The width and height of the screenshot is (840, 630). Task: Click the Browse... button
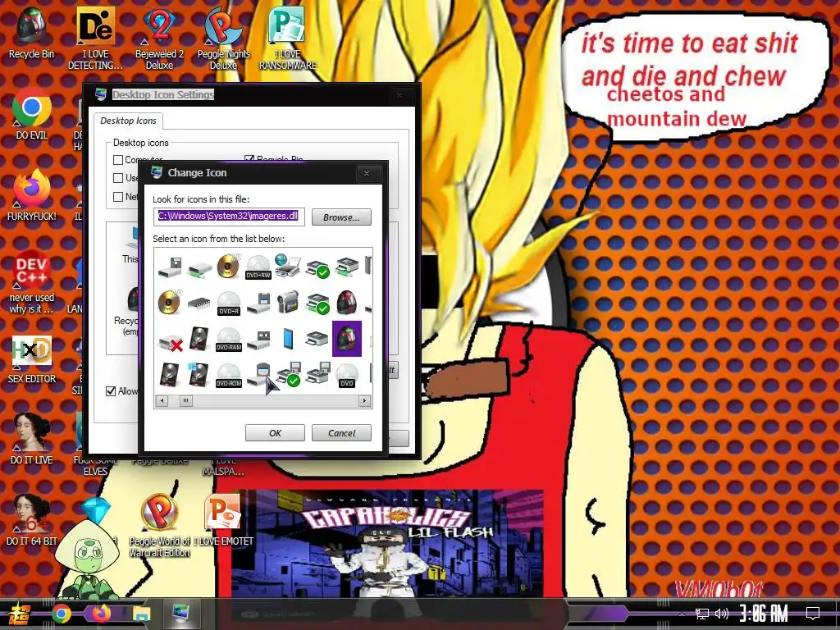pos(341,217)
